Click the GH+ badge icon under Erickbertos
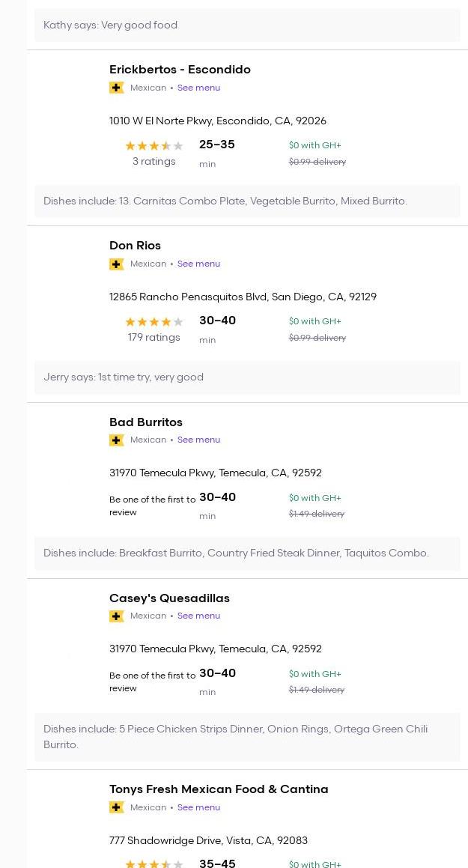This screenshot has width=468, height=868. point(116,88)
